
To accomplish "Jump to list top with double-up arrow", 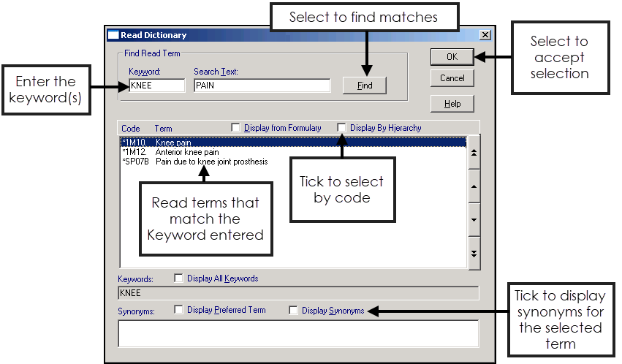I will (474, 153).
